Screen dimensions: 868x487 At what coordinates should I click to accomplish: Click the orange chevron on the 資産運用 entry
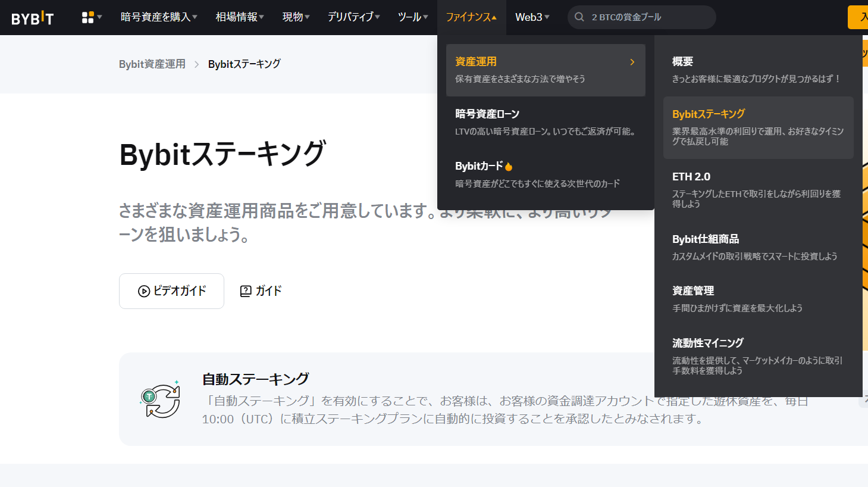[632, 61]
